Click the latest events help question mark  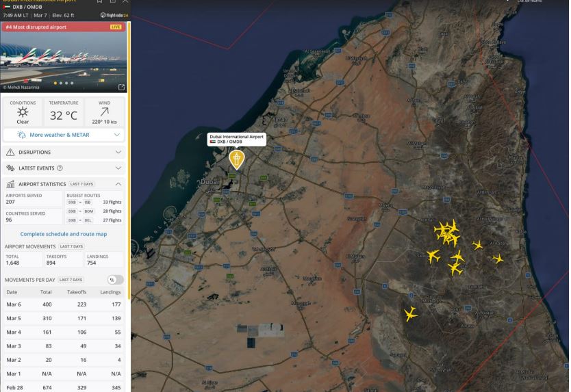click(x=60, y=168)
